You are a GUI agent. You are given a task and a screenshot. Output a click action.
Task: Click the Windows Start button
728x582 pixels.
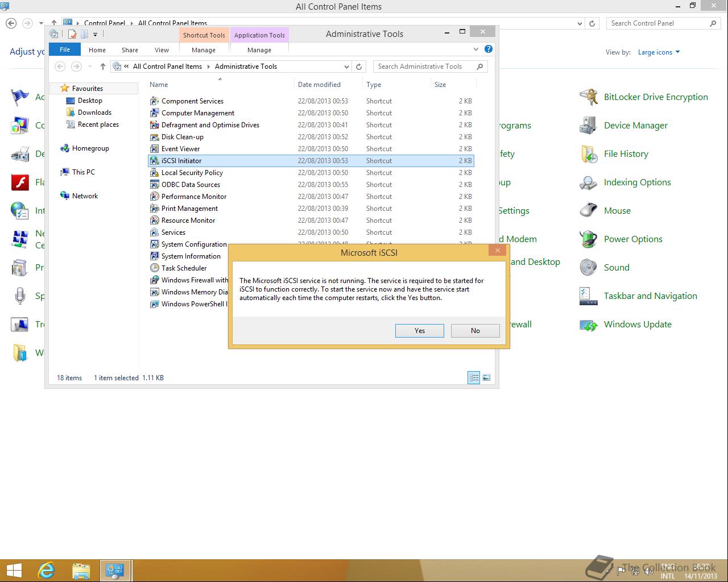pos(14,570)
